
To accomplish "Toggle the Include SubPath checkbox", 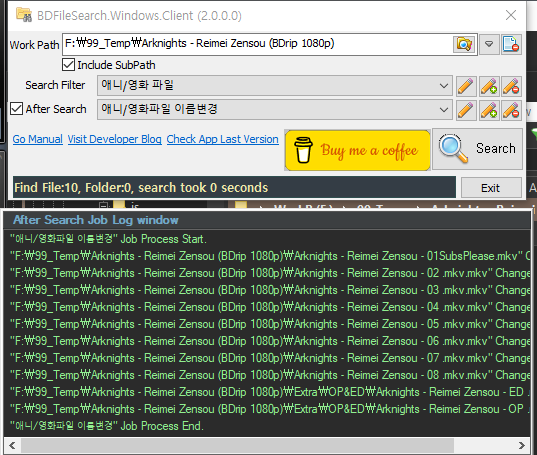I will (68, 65).
